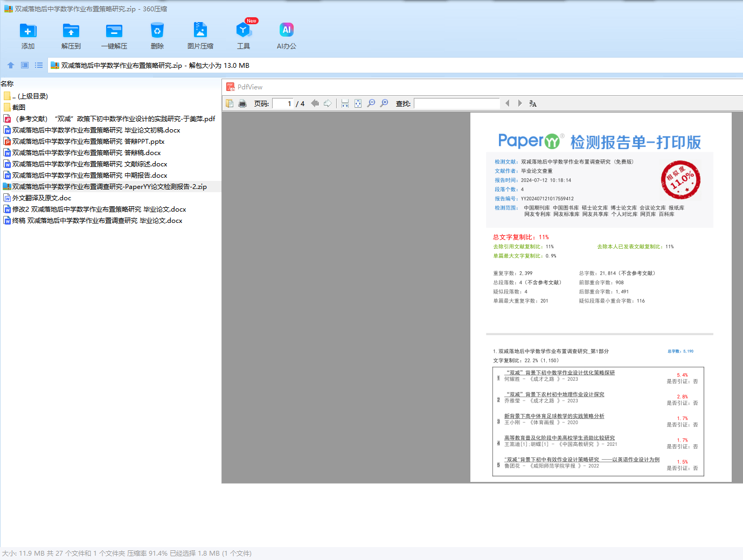Select the (参考文献) 于美萍.pdf file
Image resolution: width=743 pixels, height=560 pixels.
(109, 119)
